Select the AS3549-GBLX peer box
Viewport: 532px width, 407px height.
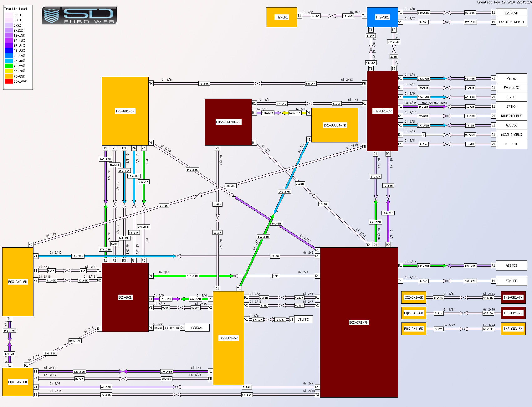tap(511, 135)
